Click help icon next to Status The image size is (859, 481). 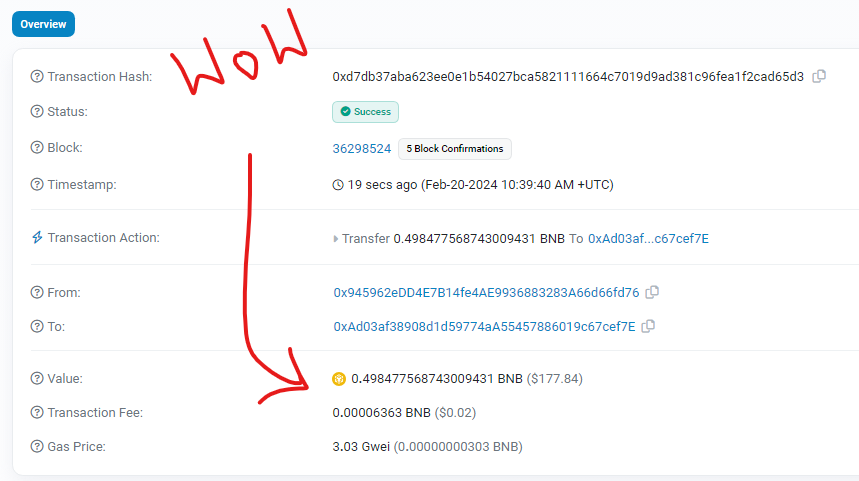37,112
